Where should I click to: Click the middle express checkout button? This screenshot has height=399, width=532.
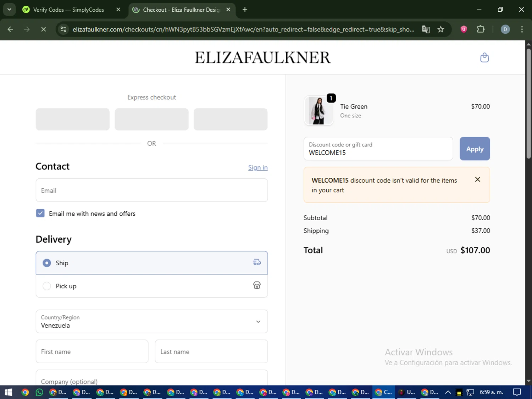coord(151,119)
